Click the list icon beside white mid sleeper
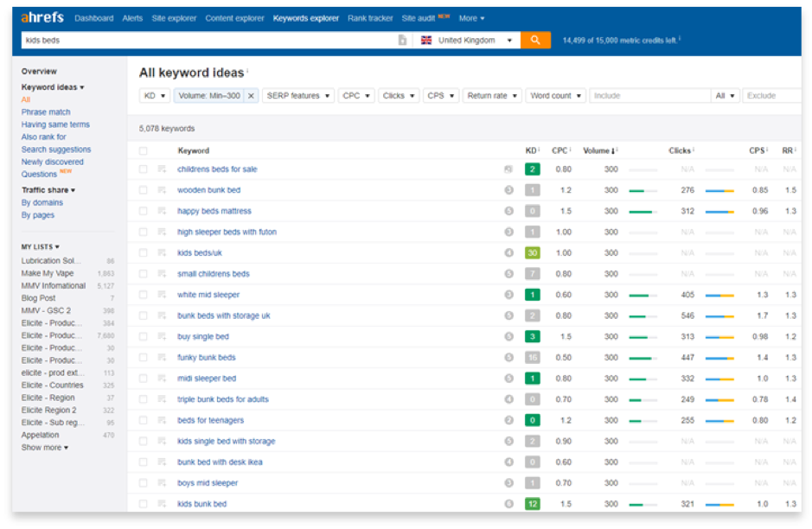Image resolution: width=812 pixels, height=529 pixels. click(x=162, y=295)
